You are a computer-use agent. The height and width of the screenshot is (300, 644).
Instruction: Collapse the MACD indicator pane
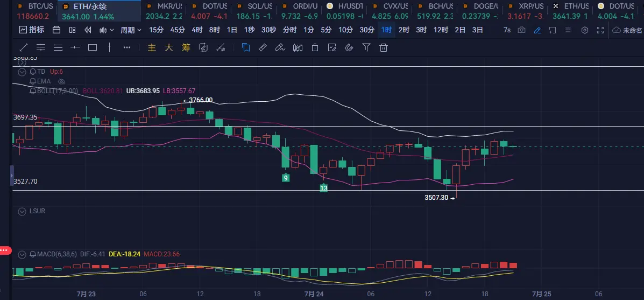click(x=23, y=254)
